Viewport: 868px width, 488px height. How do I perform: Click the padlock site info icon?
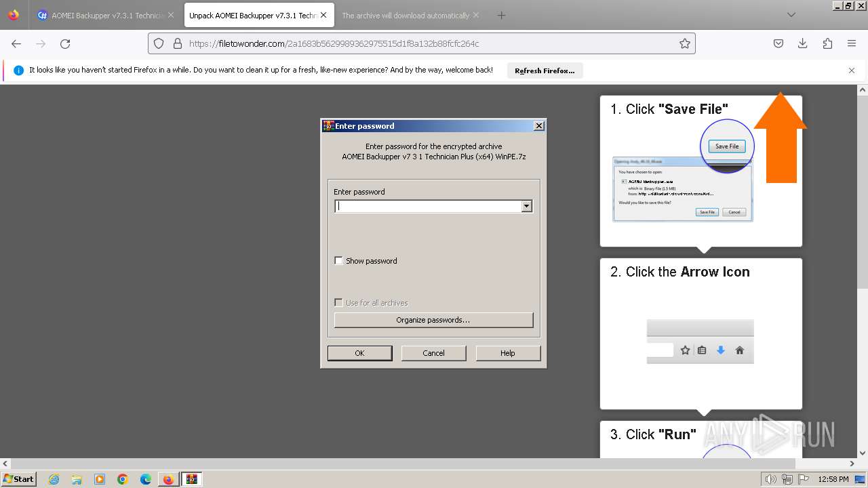point(178,43)
